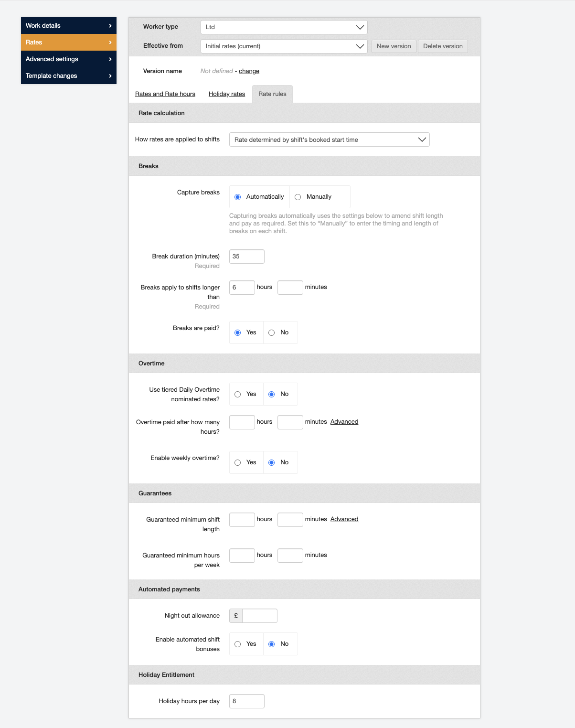Click the Break duration minutes field
575x728 pixels.
point(246,257)
